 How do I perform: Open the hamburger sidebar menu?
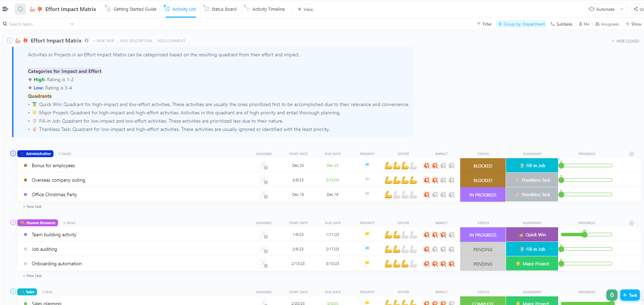5,9
